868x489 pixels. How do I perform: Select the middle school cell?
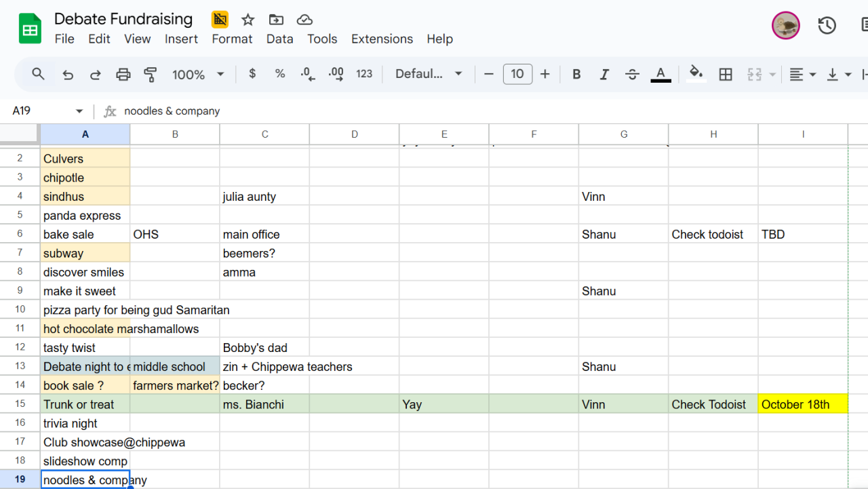click(175, 366)
